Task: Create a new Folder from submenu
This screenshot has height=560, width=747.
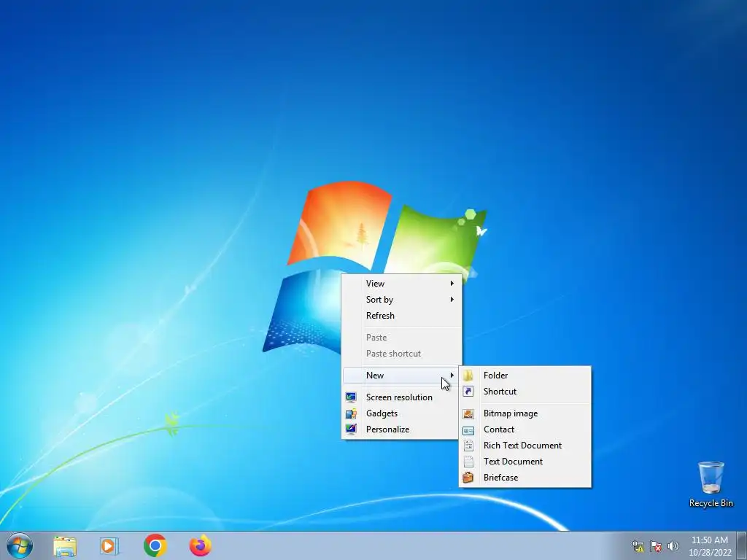Action: (525, 376)
